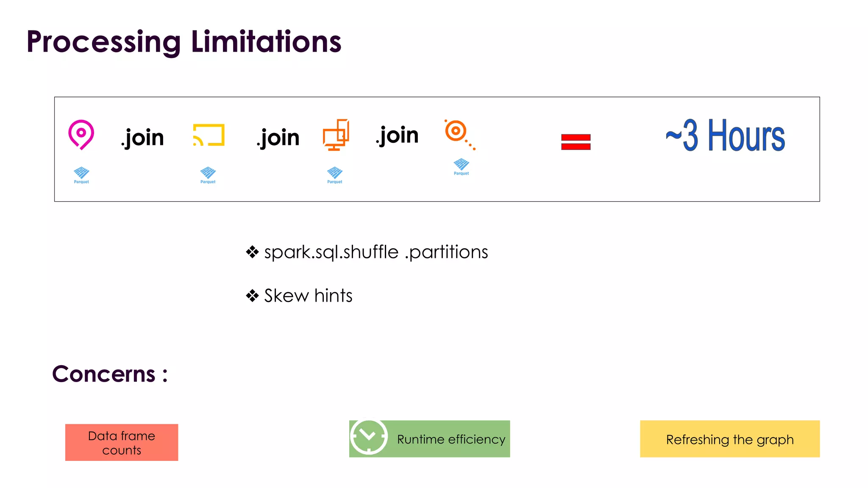Click the Parquet logo under the orange monitors
The height and width of the screenshot is (488, 868).
tap(335, 175)
